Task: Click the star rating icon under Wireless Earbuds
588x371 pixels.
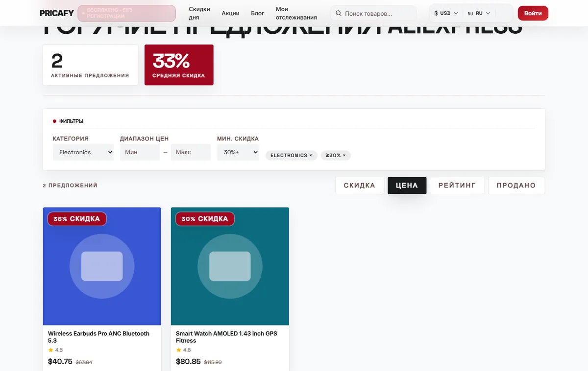Action: pyautogui.click(x=50, y=350)
